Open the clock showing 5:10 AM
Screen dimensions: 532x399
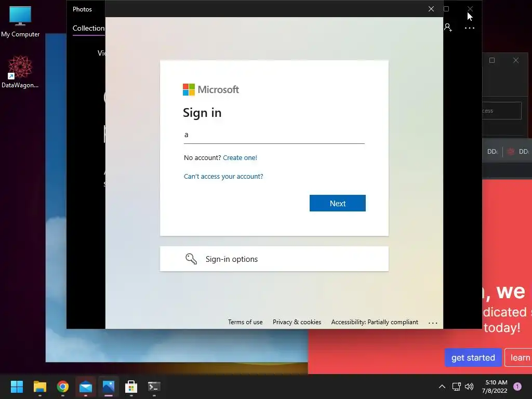coord(495,387)
